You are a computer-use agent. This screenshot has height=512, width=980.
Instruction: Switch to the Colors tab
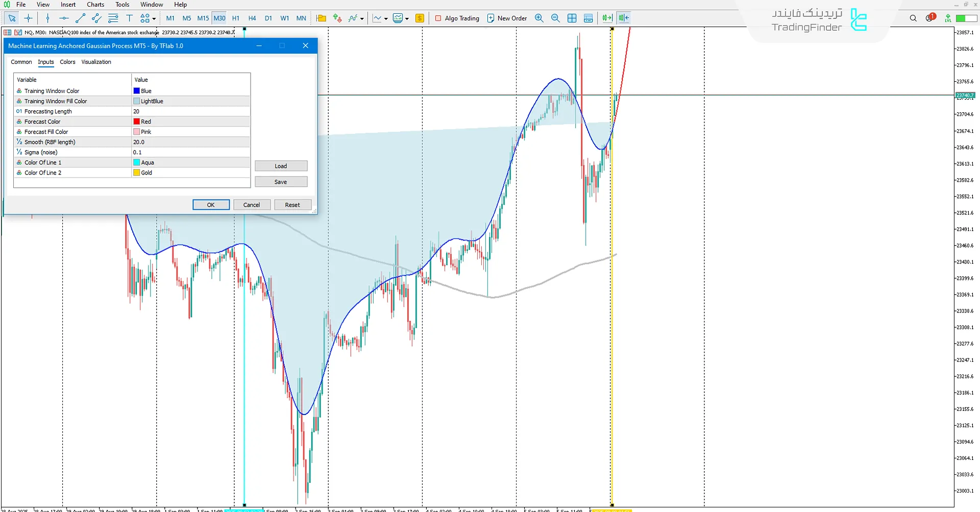[67, 62]
